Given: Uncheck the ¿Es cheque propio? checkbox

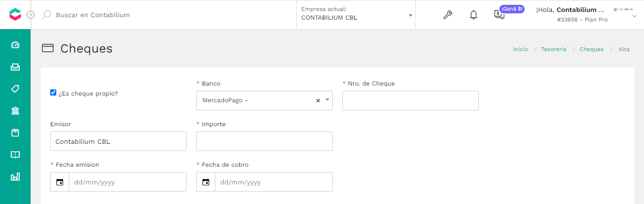Looking at the screenshot, I should coord(53,93).
